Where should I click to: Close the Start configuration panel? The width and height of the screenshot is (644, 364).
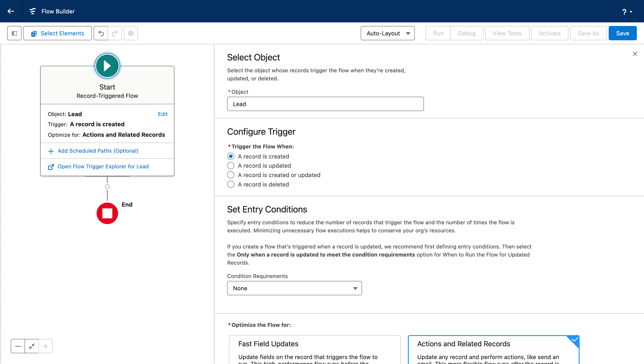pyautogui.click(x=635, y=54)
